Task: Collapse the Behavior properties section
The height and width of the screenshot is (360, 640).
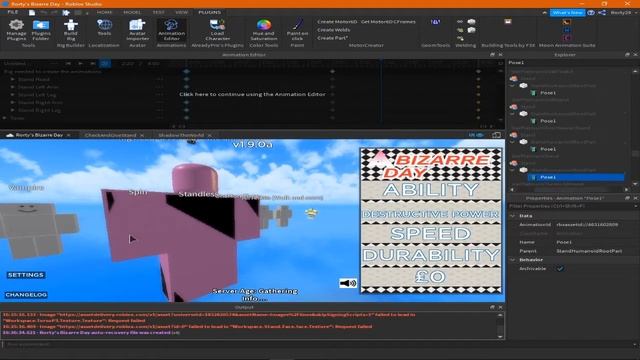Action: tap(513, 260)
